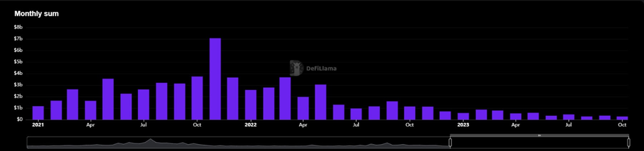Select the last bar for October 2023
This screenshot has width=644, height=151.
click(622, 118)
